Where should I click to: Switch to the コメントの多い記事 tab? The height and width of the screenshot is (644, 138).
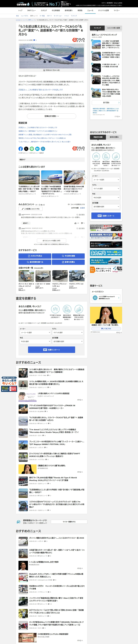(x=113, y=28)
